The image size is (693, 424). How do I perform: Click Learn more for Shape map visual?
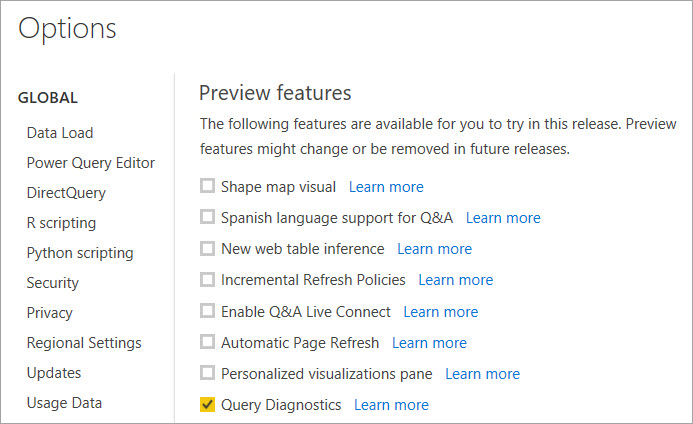click(386, 187)
